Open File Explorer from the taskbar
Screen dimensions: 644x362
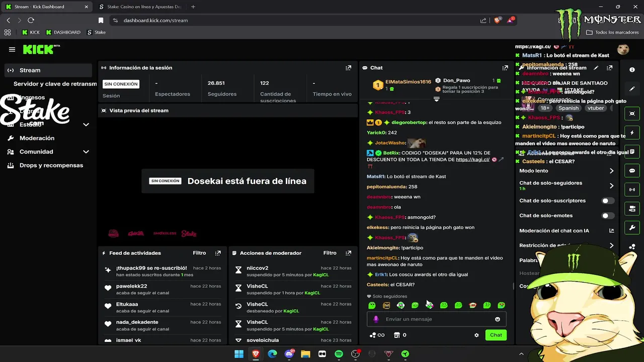click(305, 354)
